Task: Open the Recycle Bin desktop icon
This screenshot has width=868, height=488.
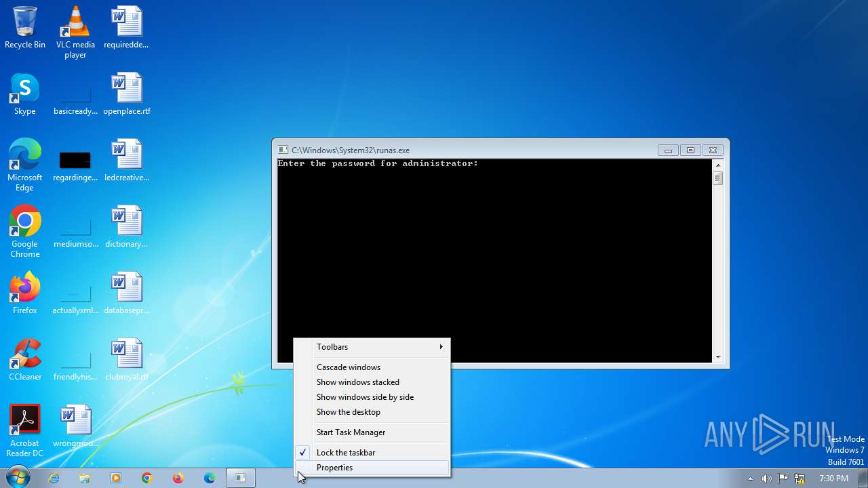Action: [x=25, y=27]
